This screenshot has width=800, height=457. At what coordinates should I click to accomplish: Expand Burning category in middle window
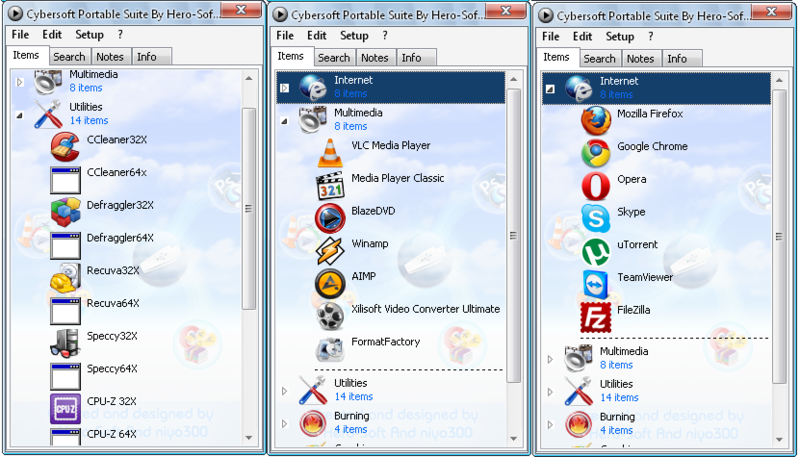pyautogui.click(x=285, y=424)
